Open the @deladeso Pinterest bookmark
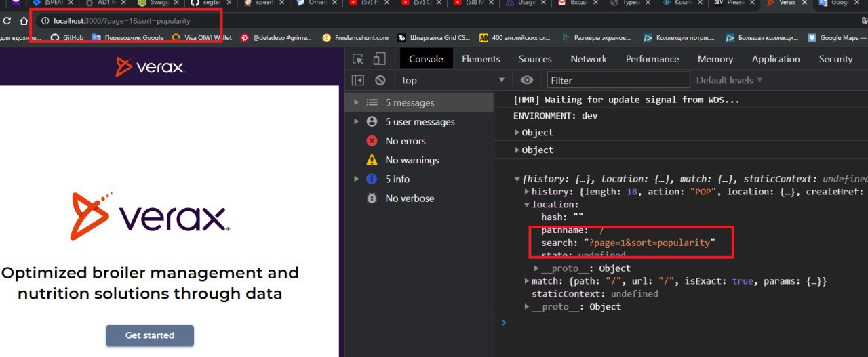The width and height of the screenshot is (868, 357). (x=277, y=38)
